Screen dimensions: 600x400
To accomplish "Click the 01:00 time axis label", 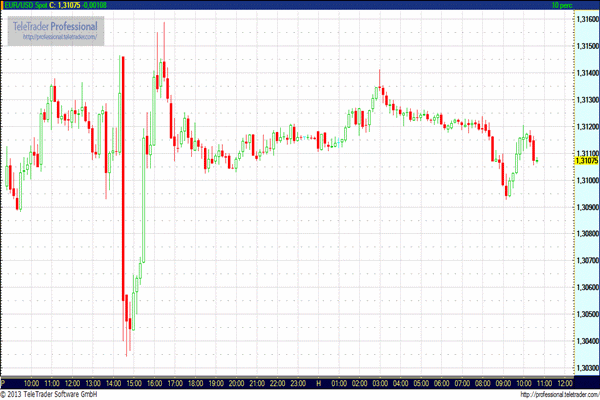I will 339,383.
